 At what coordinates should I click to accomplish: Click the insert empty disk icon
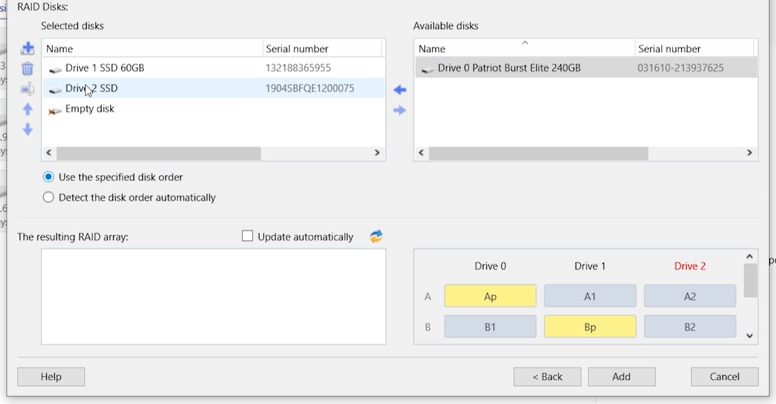(x=28, y=89)
